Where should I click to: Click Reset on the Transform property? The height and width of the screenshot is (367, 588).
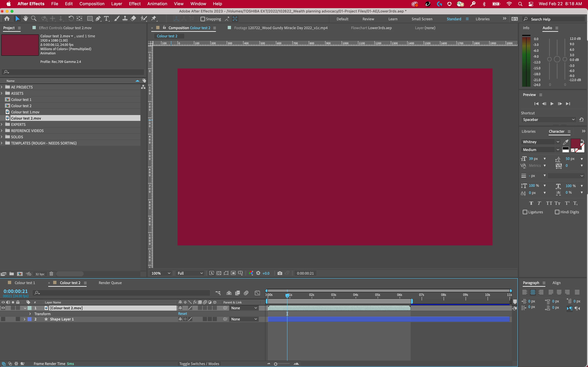[182, 314]
